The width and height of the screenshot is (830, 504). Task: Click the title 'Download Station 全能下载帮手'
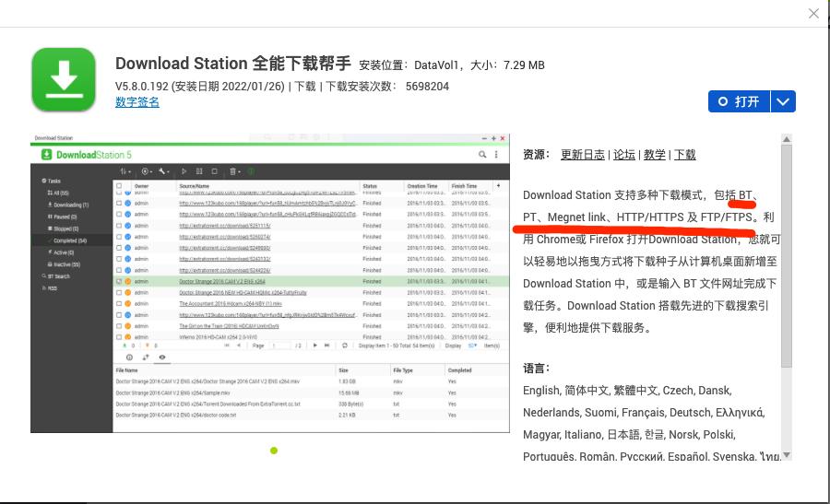click(233, 64)
